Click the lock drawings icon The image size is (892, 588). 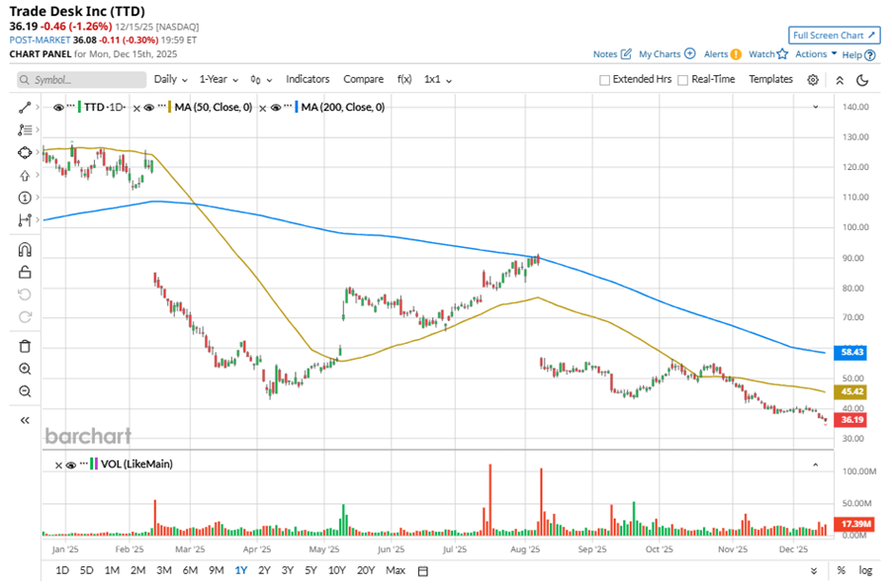(x=25, y=272)
